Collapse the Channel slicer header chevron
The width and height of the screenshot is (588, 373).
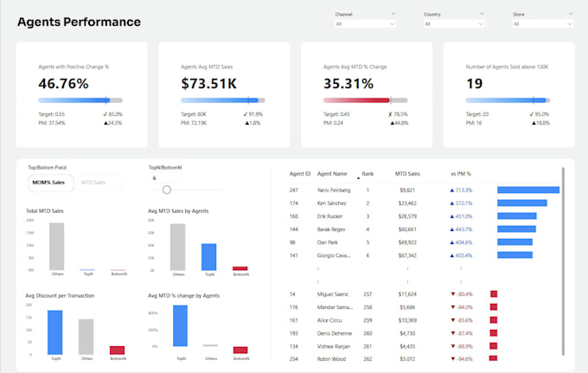(393, 14)
